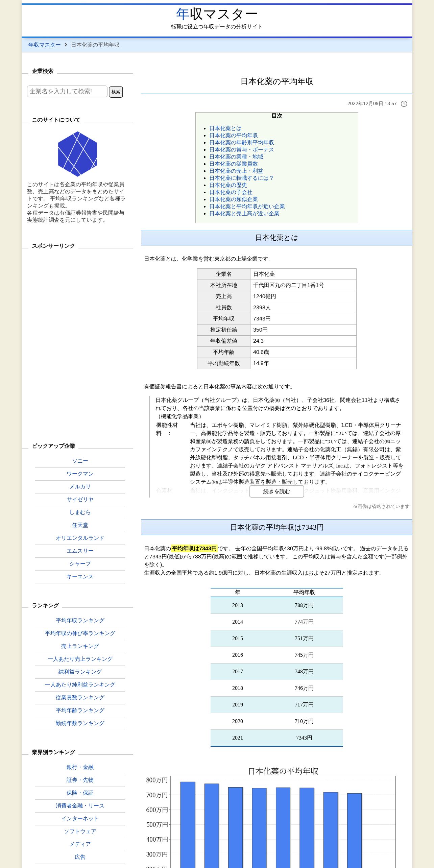Open the オリエンタルランド pickup company link
Screen dimensions: 434x868
(x=80, y=538)
